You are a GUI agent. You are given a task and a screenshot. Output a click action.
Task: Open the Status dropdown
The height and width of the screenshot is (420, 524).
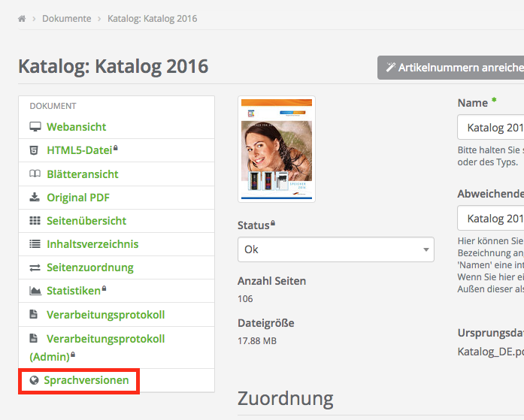[x=335, y=249]
